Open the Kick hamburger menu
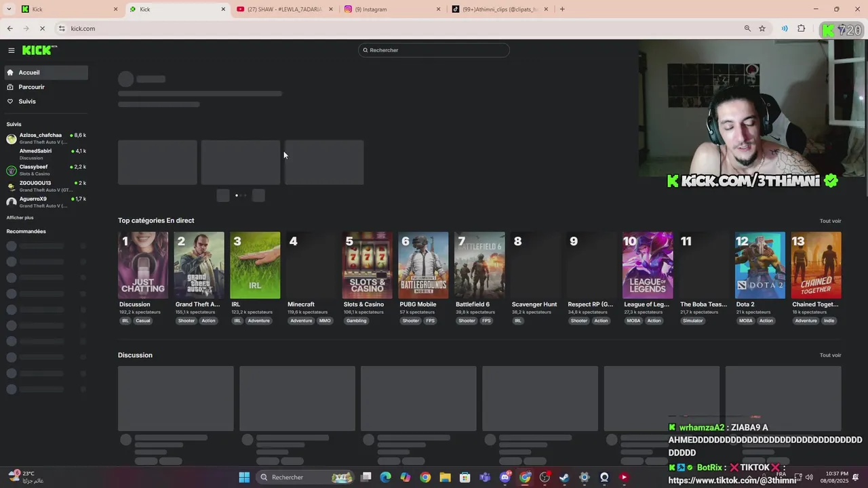The width and height of the screenshot is (868, 488). click(x=12, y=50)
